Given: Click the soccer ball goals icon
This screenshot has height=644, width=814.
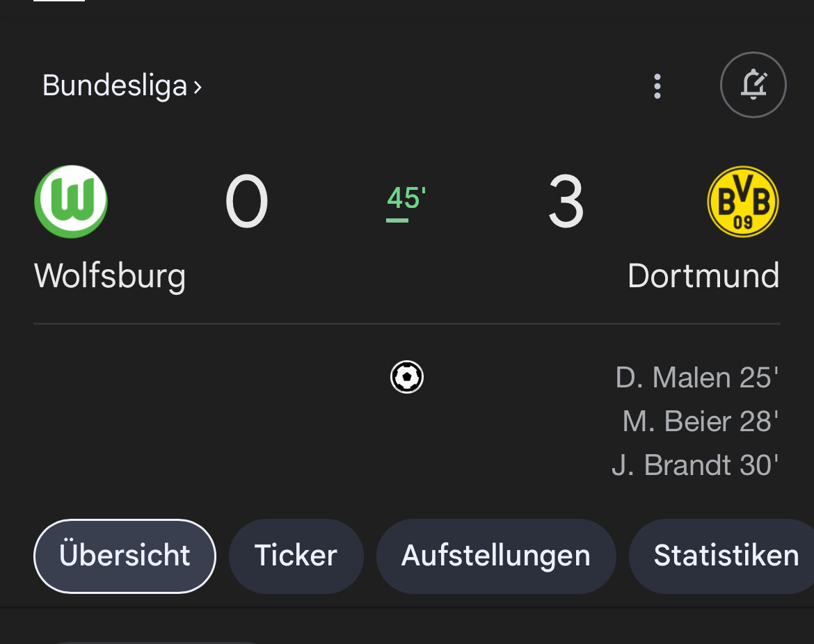Looking at the screenshot, I should coord(407,377).
